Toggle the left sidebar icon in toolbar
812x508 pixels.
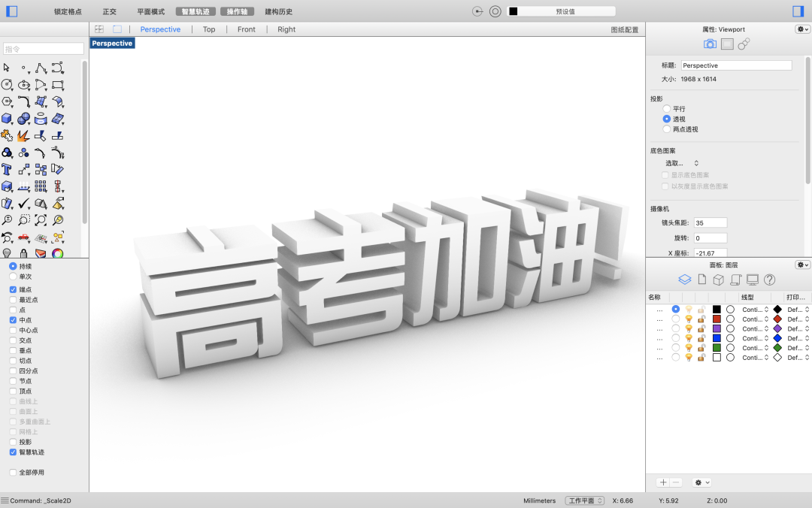click(11, 11)
